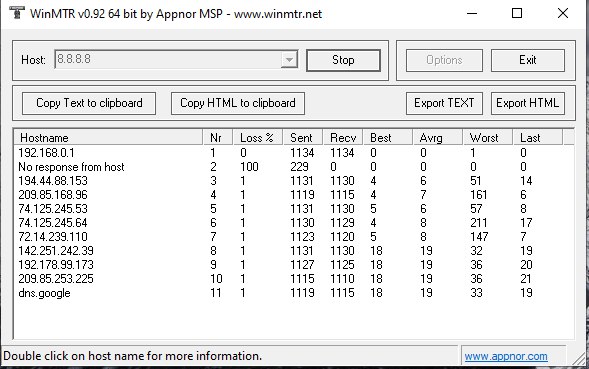Click the resize grip in window corner

click(x=580, y=358)
